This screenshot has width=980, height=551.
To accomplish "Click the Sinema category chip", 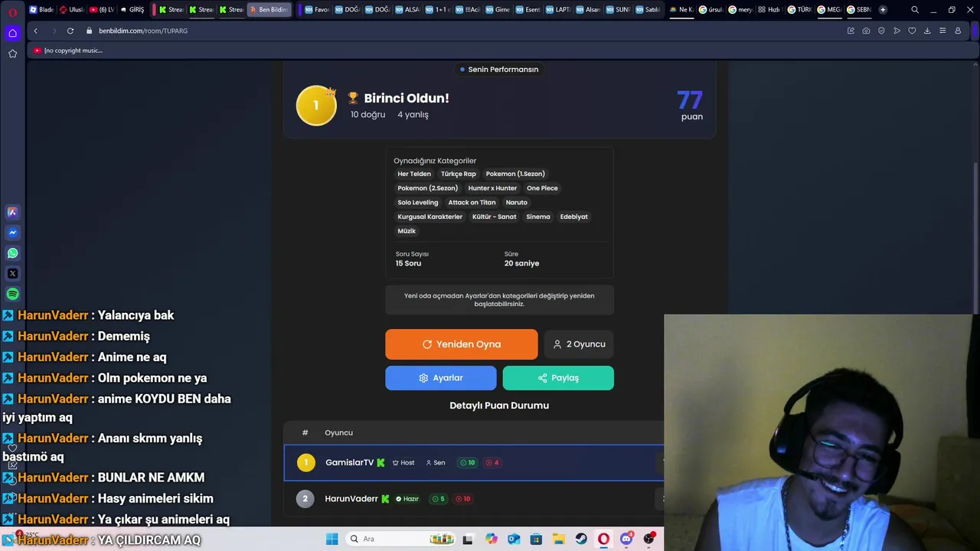I will tap(538, 217).
